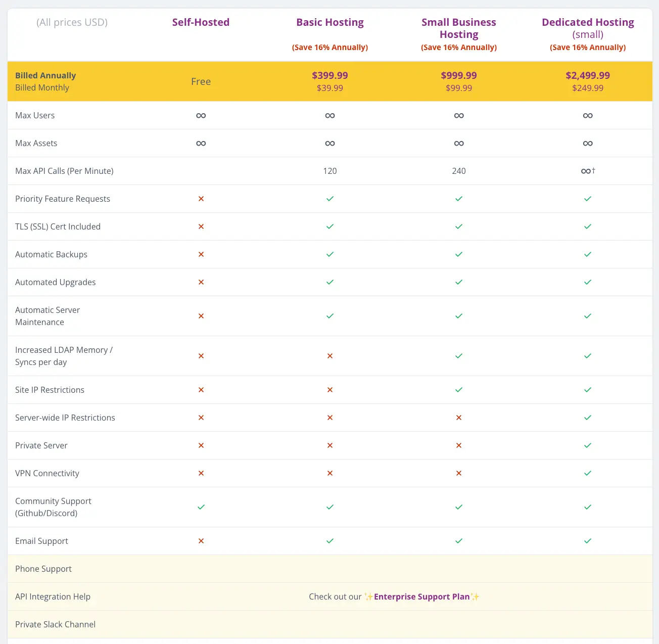Click Basic Hosting Save 16% Annually text
Image resolution: width=659 pixels, height=644 pixels.
pos(329,48)
